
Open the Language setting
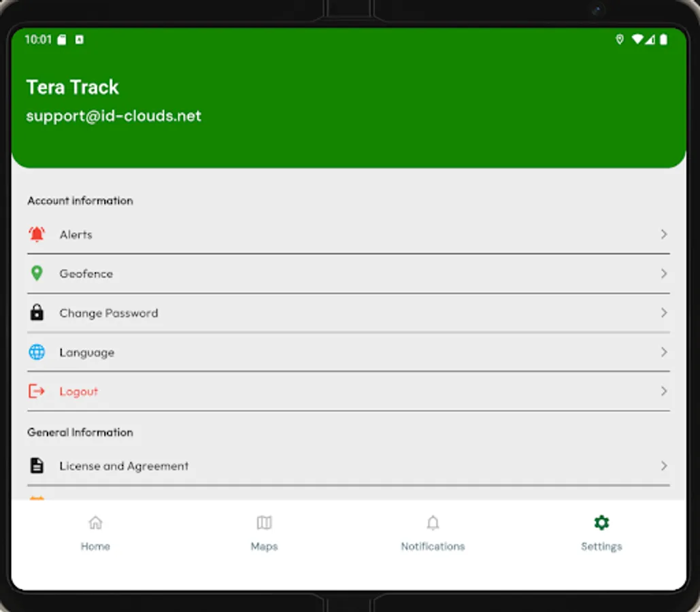click(348, 352)
